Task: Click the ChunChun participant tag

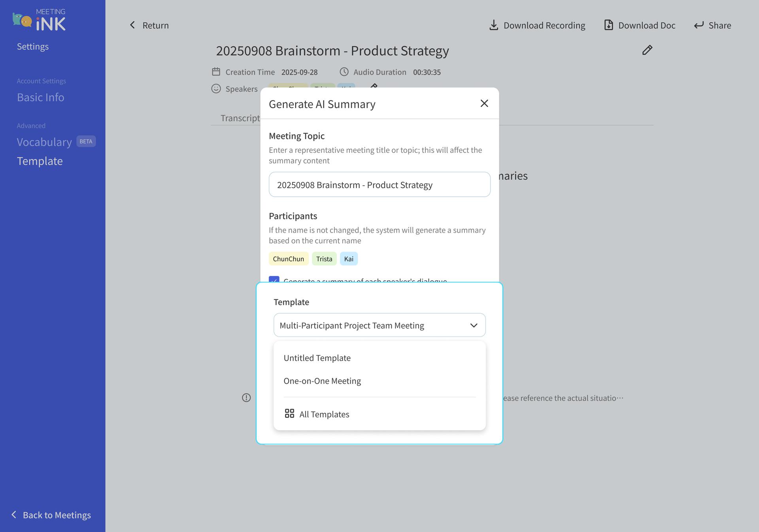Action: [x=288, y=259]
